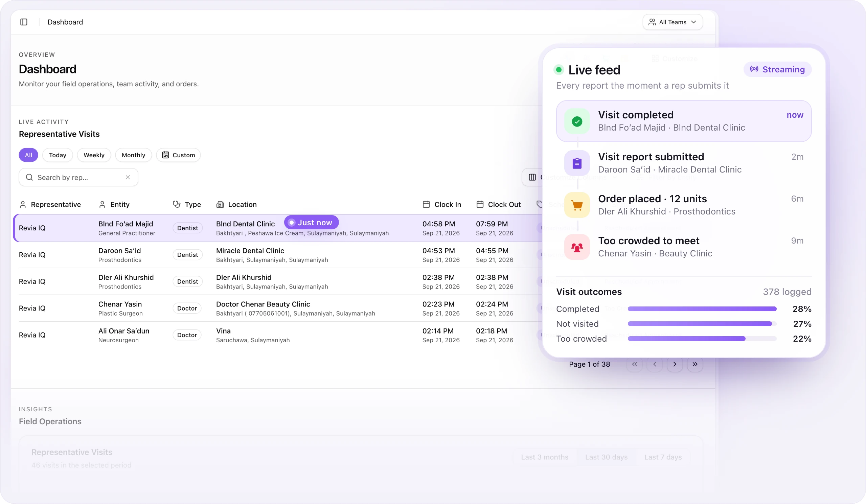Click the Streaming status badge
Image resolution: width=866 pixels, height=504 pixels.
point(778,69)
